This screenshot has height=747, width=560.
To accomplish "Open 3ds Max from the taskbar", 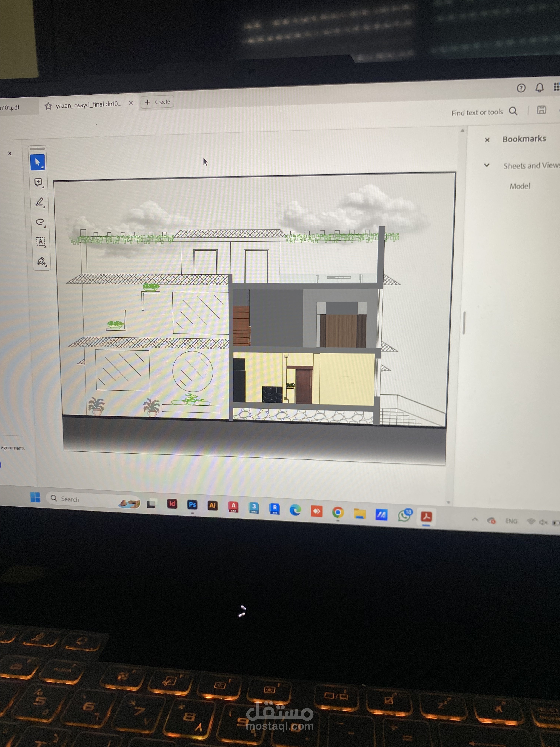I will point(254,508).
